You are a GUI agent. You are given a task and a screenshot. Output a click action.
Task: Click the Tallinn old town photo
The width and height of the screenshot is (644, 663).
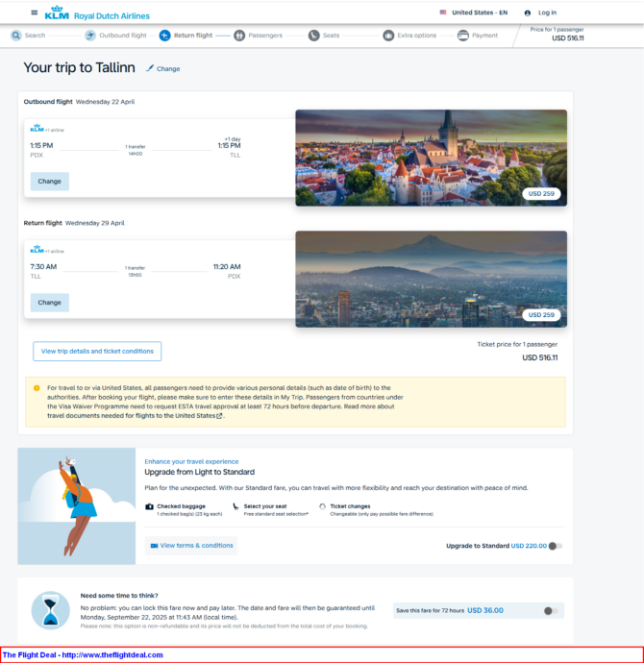[x=431, y=157]
